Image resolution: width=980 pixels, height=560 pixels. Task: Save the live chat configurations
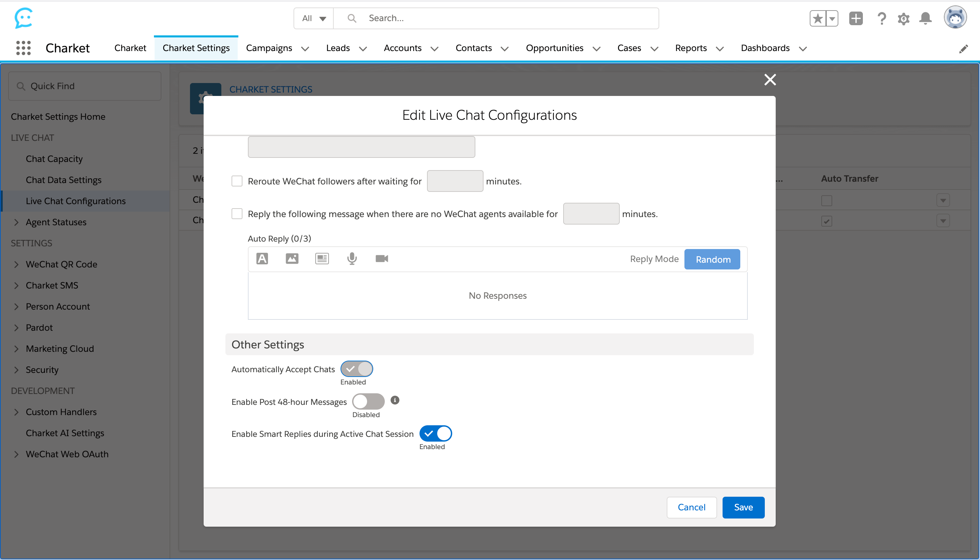[743, 507]
